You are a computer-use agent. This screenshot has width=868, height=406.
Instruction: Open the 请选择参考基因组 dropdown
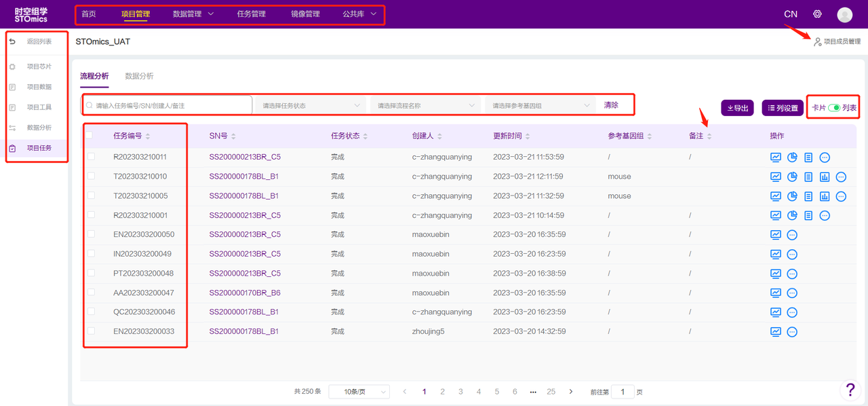click(540, 105)
